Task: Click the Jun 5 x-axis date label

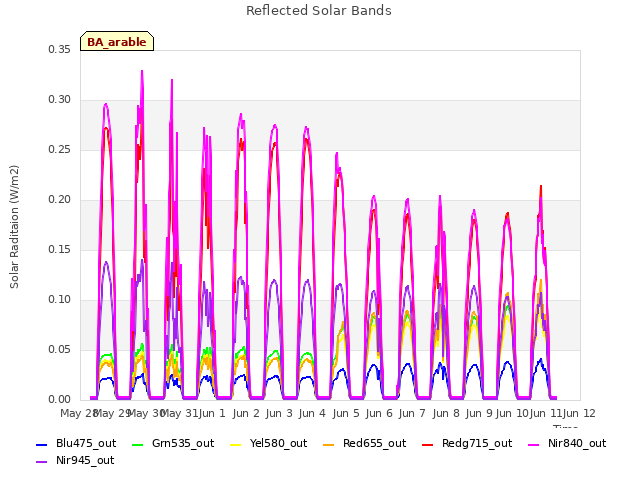Action: pos(346,413)
